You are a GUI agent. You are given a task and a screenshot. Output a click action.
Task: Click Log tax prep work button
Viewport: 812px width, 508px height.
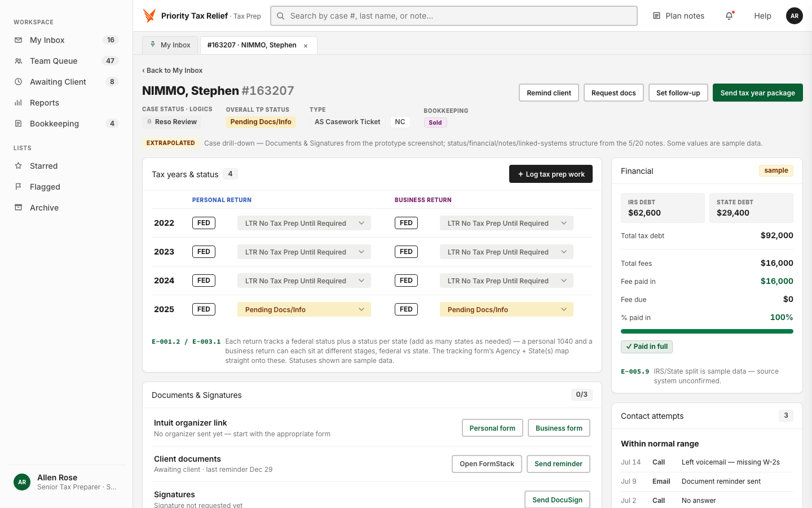[550, 174]
